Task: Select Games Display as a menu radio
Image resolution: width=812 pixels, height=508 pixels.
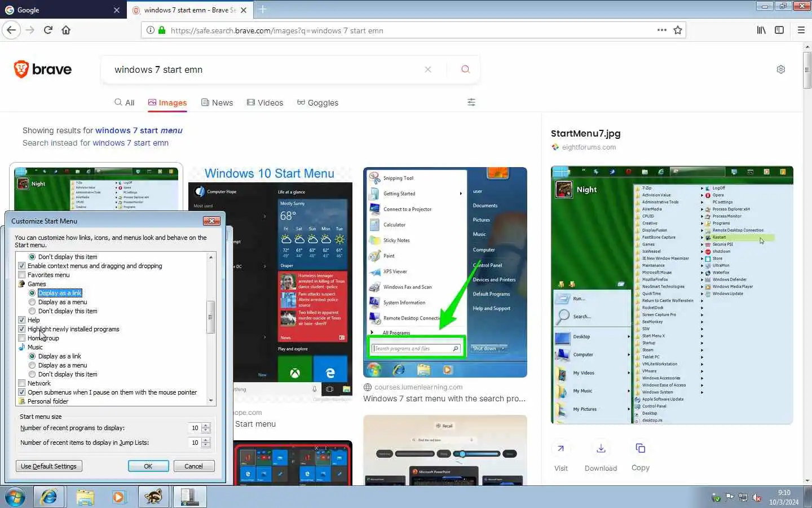Action: pyautogui.click(x=32, y=302)
